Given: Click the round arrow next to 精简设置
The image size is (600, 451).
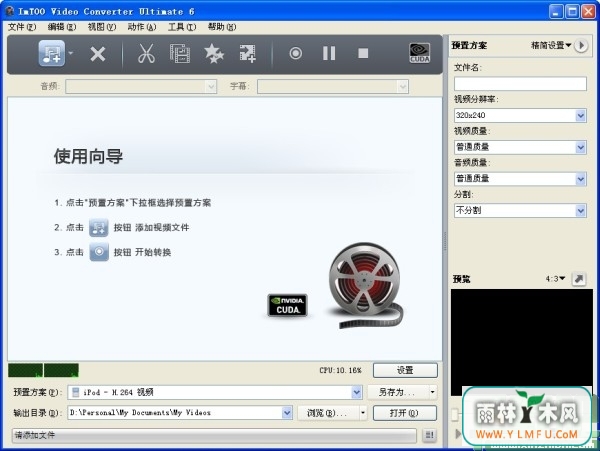Looking at the screenshot, I should [581, 46].
